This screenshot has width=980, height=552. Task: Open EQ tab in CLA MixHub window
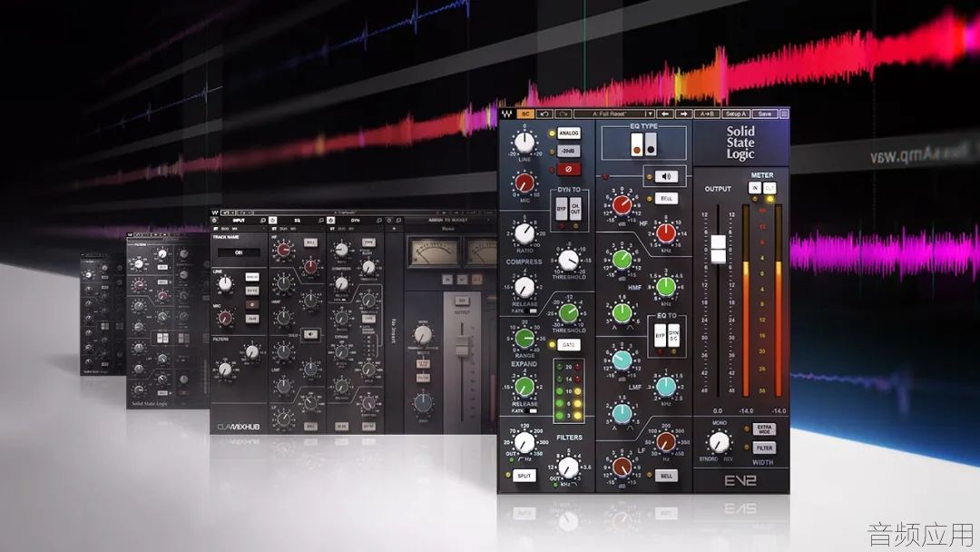pos(298,221)
